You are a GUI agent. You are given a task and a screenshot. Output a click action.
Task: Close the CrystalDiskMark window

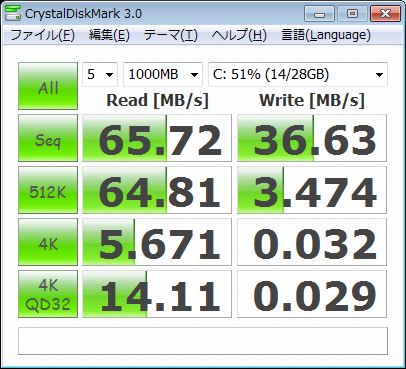385,14
